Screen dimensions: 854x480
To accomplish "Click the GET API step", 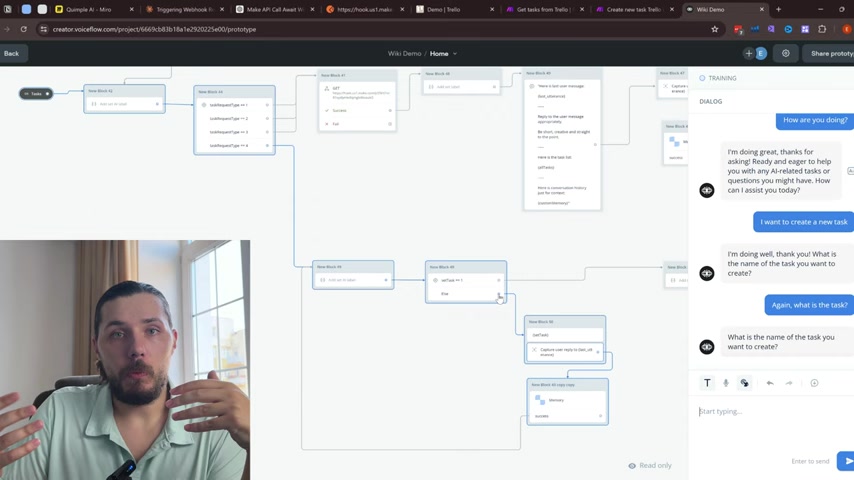I will pos(357,93).
